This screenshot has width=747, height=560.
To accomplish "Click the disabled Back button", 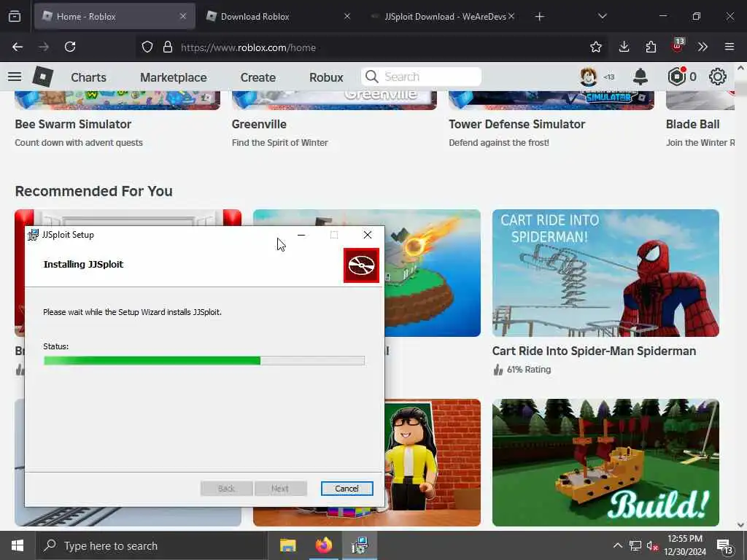I will (226, 489).
